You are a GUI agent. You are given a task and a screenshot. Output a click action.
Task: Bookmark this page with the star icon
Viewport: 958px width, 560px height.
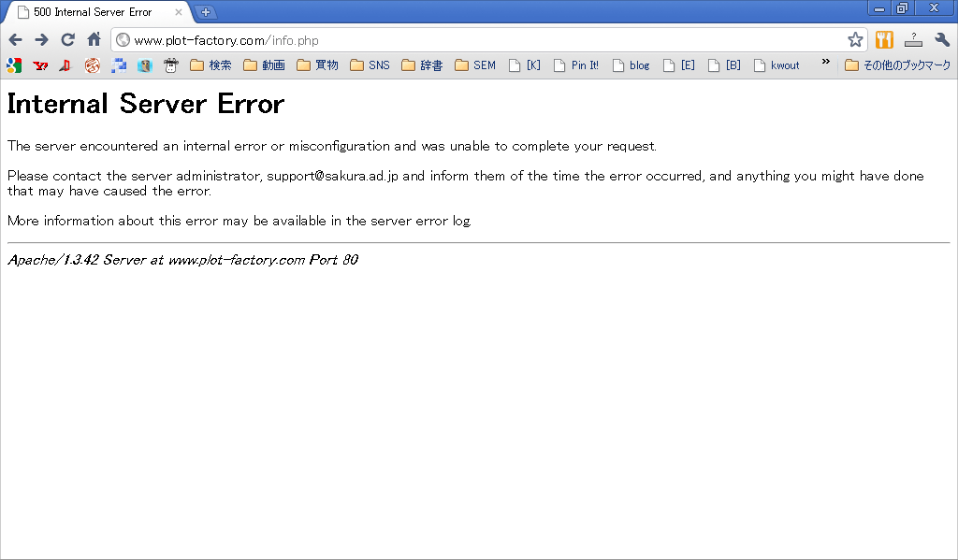[x=855, y=40]
